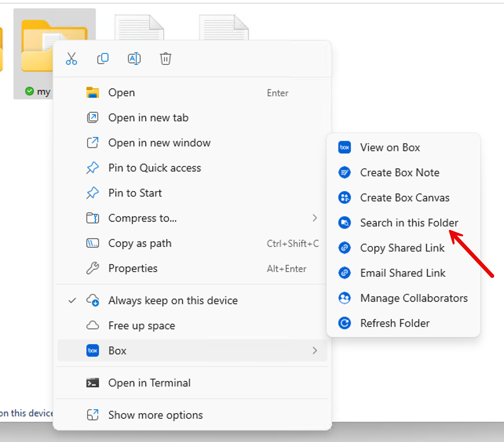Image resolution: width=504 pixels, height=442 pixels.
Task: Click the Delete trash icon
Action: tap(165, 58)
